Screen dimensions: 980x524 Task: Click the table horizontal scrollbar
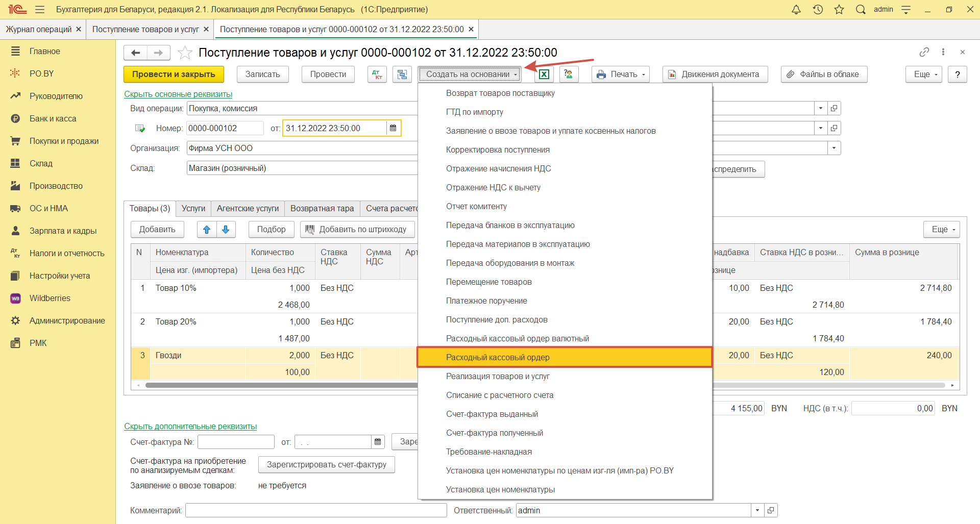click(x=545, y=385)
